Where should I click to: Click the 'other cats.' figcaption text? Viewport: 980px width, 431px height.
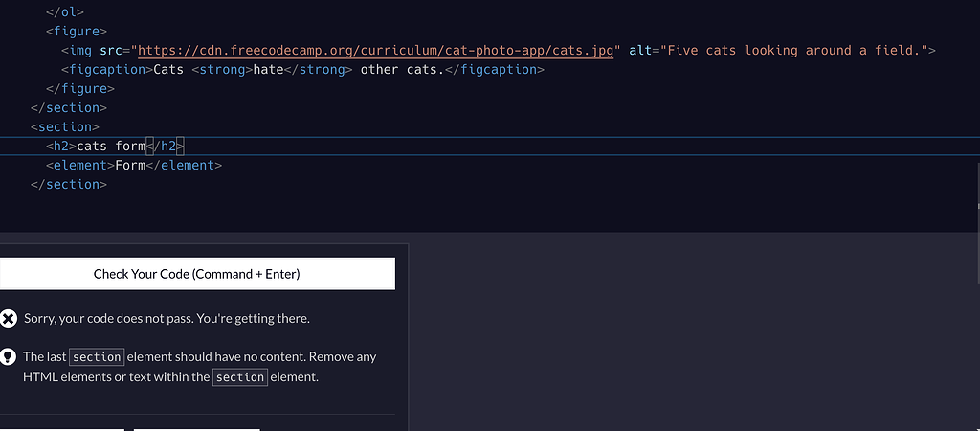coord(402,70)
